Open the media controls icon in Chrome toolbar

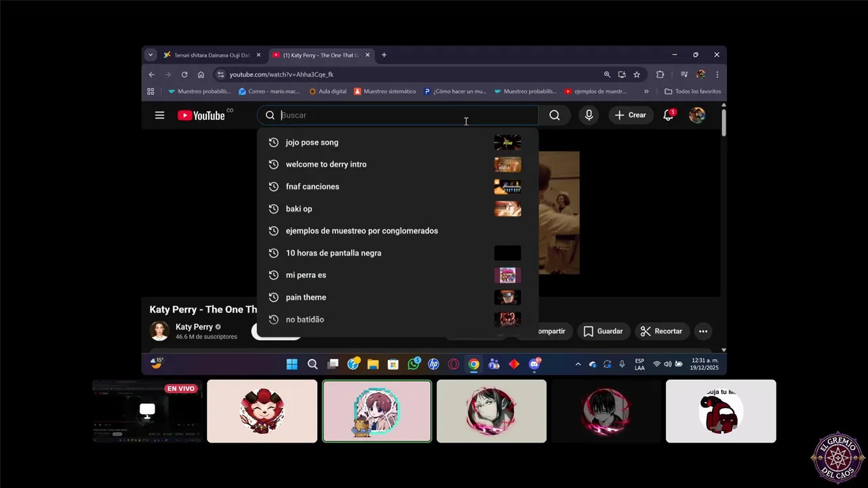pyautogui.click(x=684, y=75)
